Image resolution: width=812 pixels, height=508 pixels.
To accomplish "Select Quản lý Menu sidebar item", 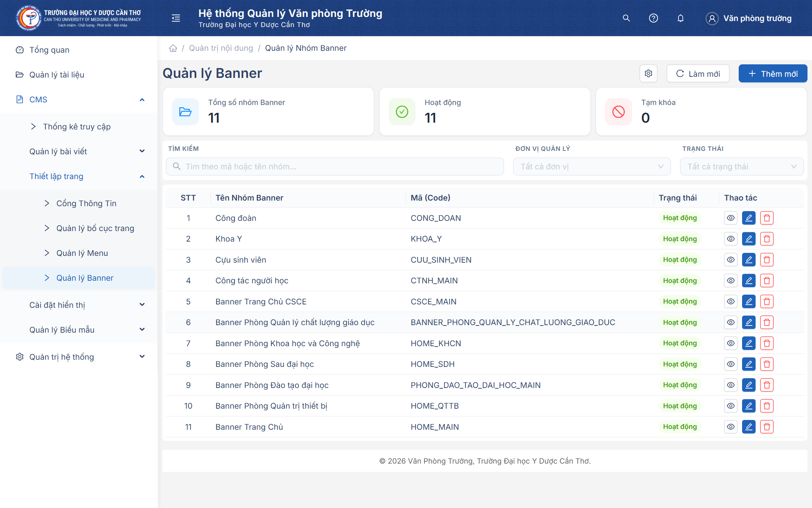I will click(79, 253).
